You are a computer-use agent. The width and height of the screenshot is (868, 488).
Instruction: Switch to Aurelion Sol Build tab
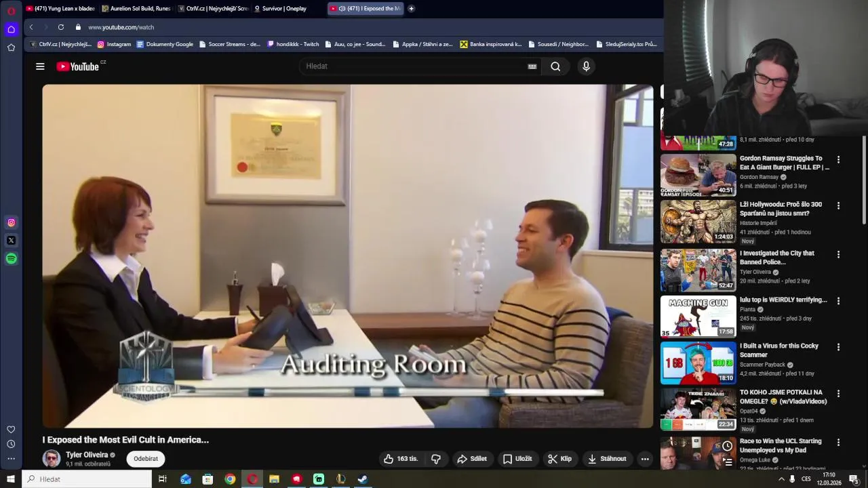click(136, 9)
